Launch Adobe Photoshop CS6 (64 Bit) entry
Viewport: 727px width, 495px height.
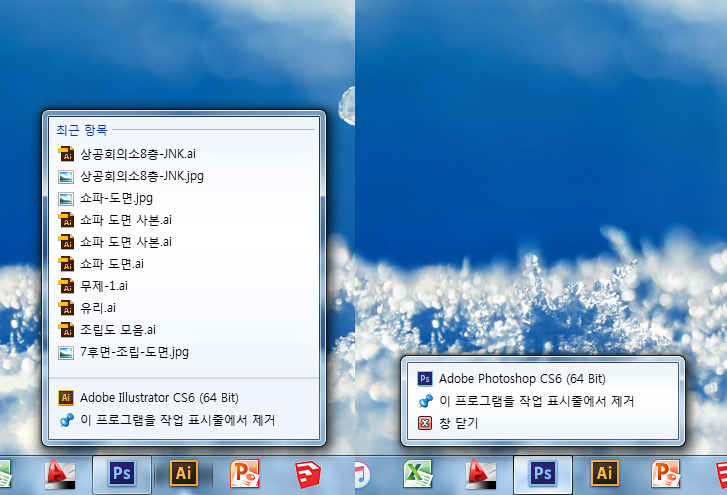click(x=522, y=379)
